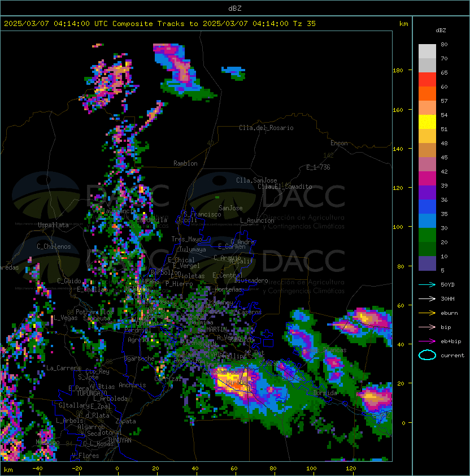Screen dimensions: 470x476
Task: Click the 'Zapata' map label
Action: 125,421
